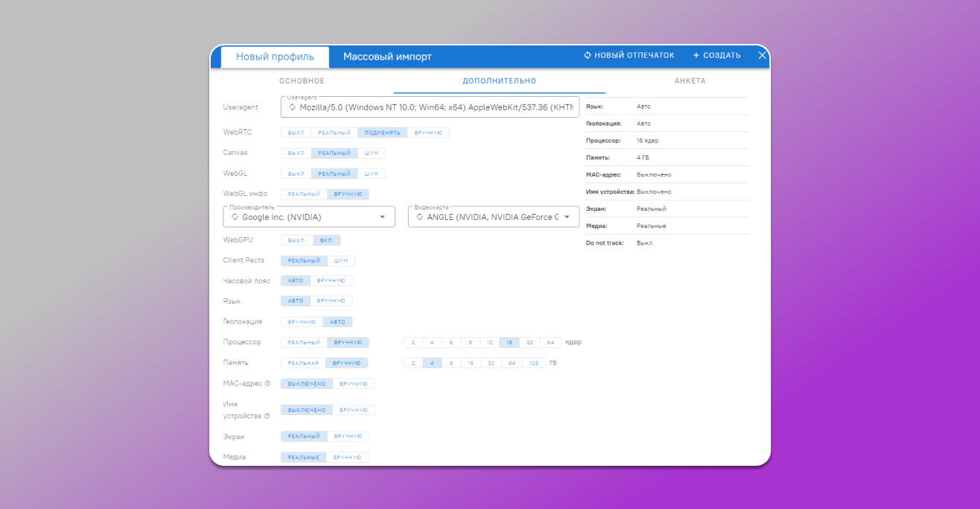Click the СОЗДАТЬ button

[x=716, y=55]
